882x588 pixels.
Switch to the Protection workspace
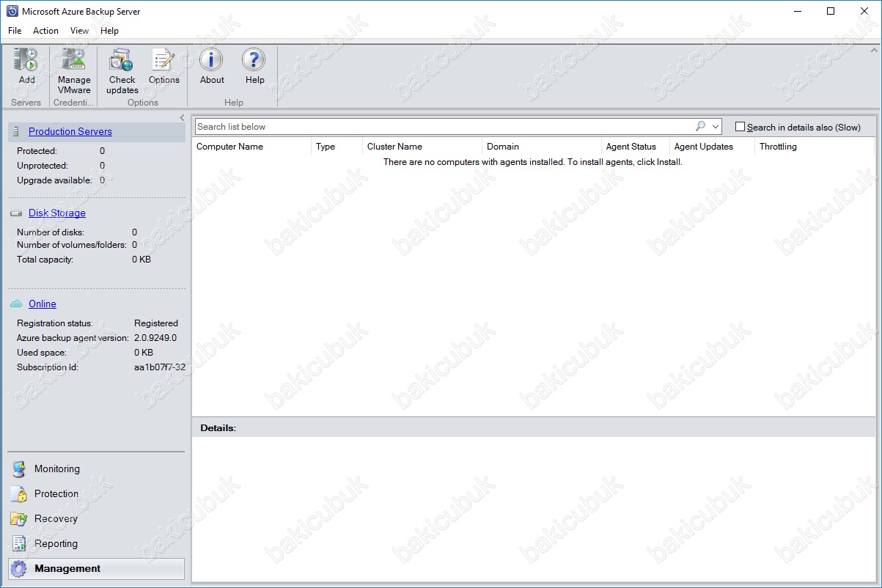tap(96, 494)
